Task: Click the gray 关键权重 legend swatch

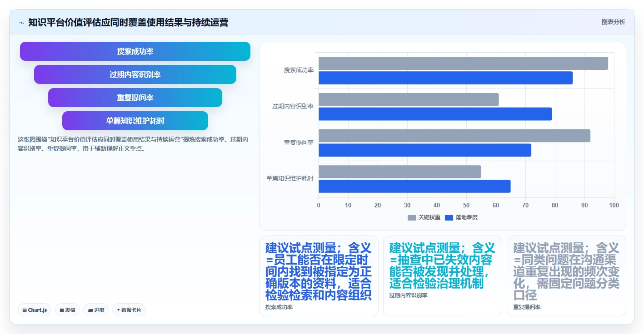Action: tap(412, 218)
